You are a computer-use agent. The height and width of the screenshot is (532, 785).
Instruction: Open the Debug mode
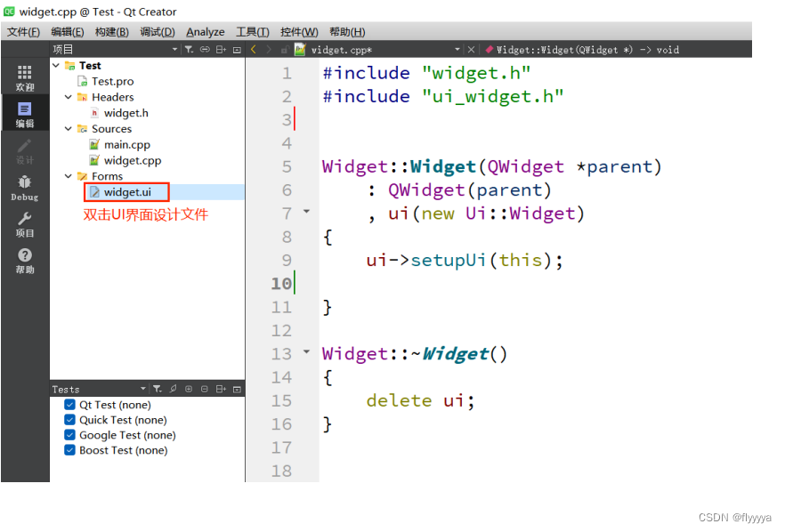click(x=25, y=188)
